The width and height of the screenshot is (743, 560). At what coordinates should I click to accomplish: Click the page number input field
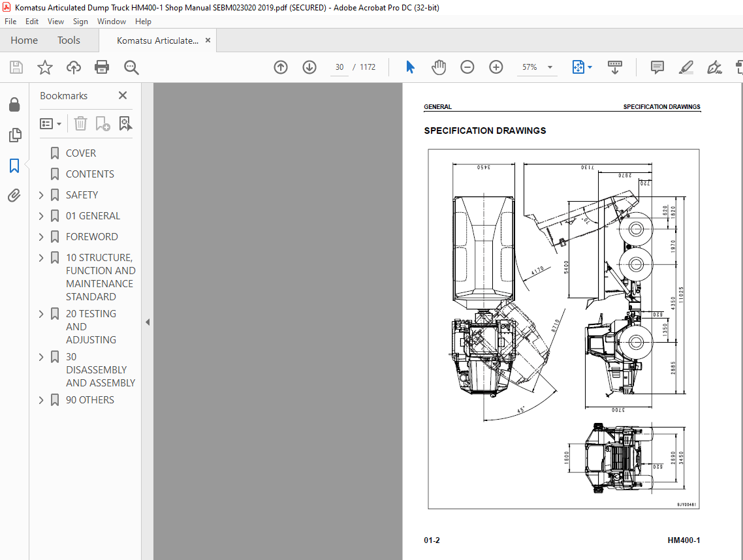340,67
